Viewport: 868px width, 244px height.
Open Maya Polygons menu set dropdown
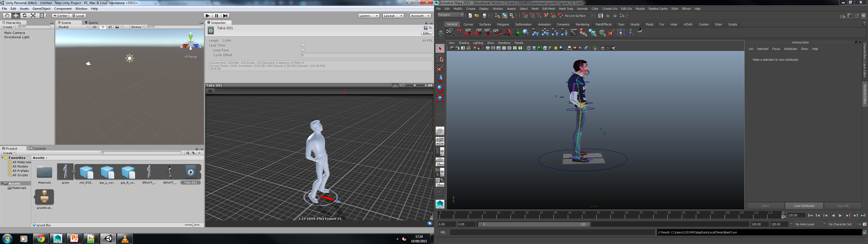tap(451, 15)
